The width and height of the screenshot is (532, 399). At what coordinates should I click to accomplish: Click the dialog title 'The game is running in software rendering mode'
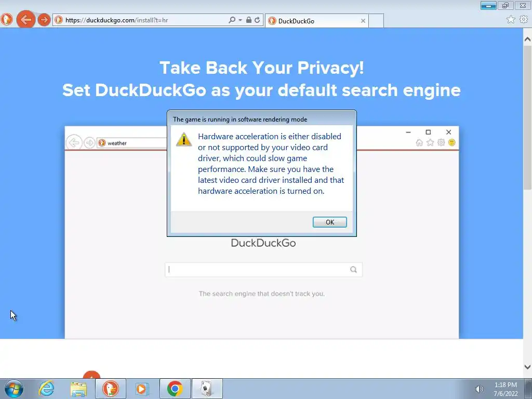click(240, 119)
